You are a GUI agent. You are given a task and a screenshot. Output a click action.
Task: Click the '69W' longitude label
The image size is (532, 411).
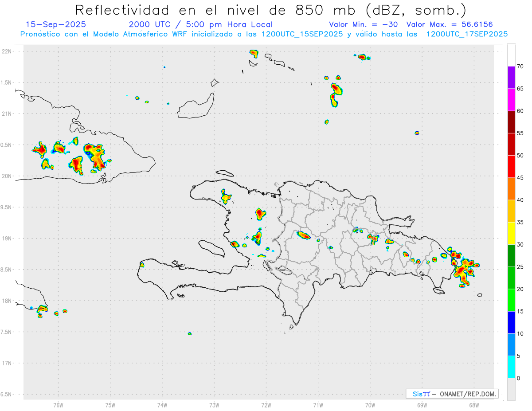422,406
